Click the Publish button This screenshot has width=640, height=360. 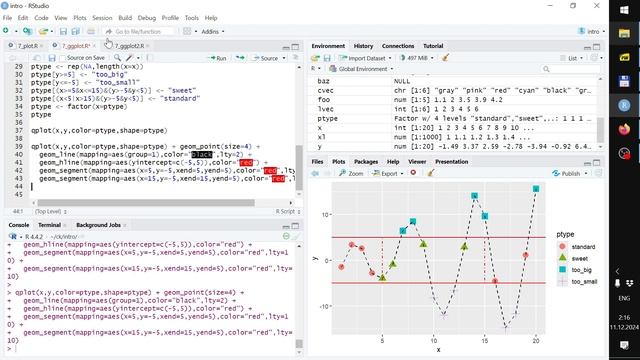(x=567, y=173)
